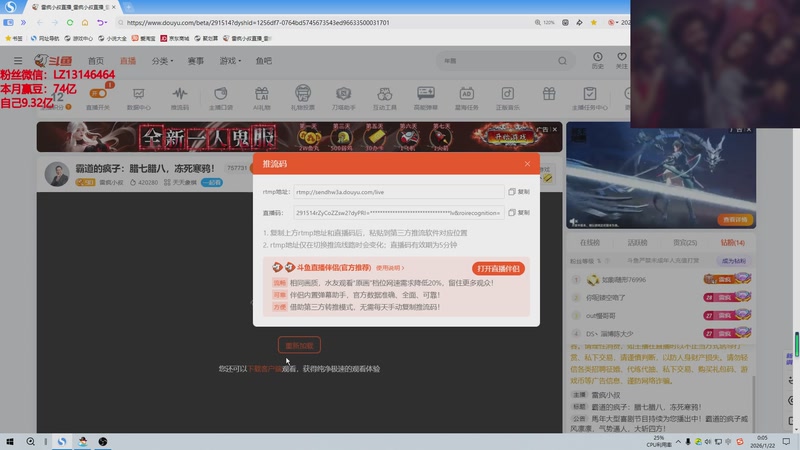Open the 关注 follow heart icon
The image size is (800, 450).
[x=621, y=60]
